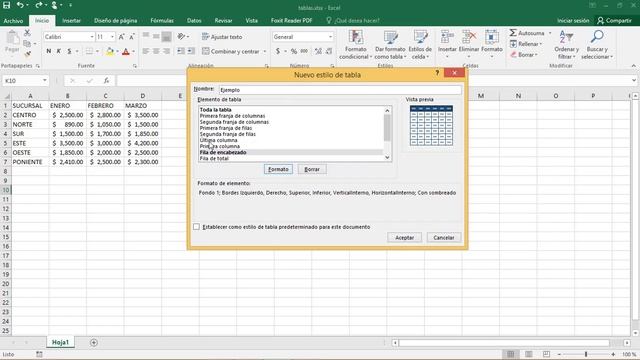Click Cancelar in the table style dialog
Image resolution: width=640 pixels, height=360 pixels.
[444, 238]
